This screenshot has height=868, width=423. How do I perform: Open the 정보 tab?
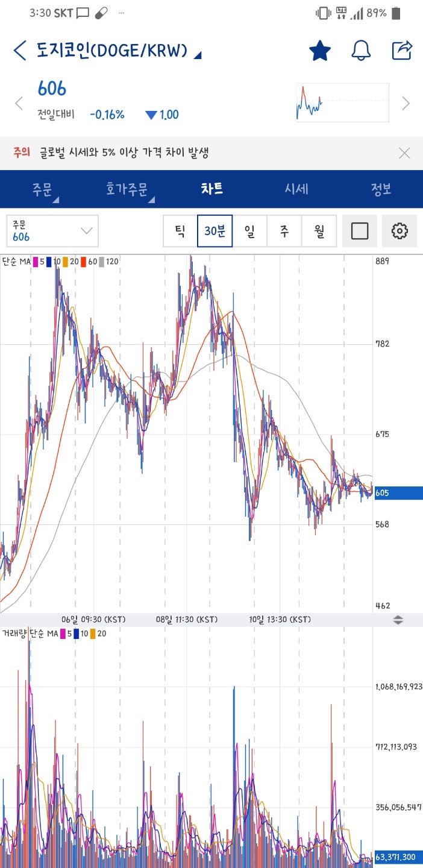381,189
